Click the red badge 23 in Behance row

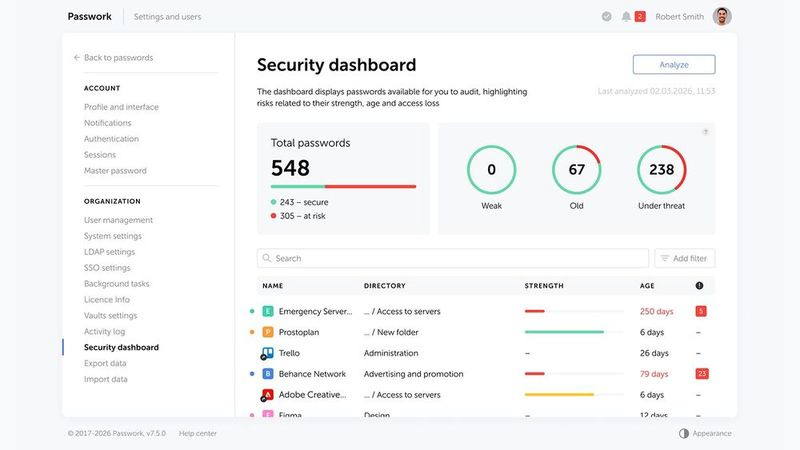click(702, 374)
